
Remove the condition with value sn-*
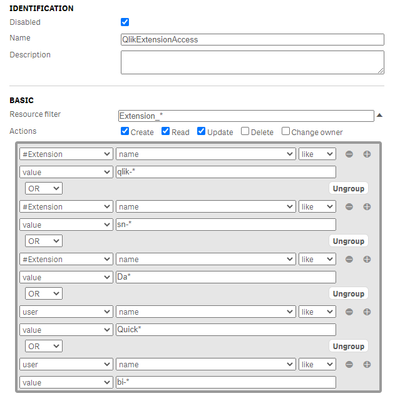click(x=349, y=207)
